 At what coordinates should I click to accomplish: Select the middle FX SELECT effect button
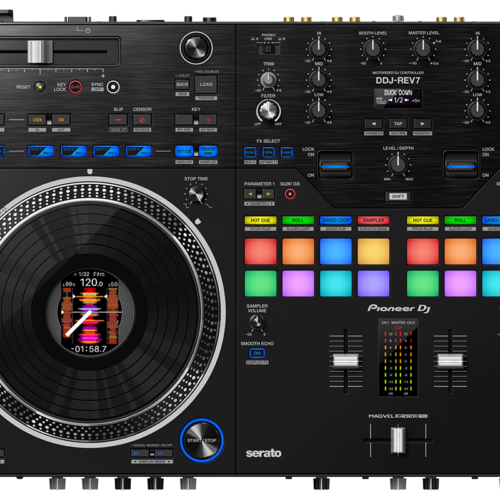pos(268,152)
